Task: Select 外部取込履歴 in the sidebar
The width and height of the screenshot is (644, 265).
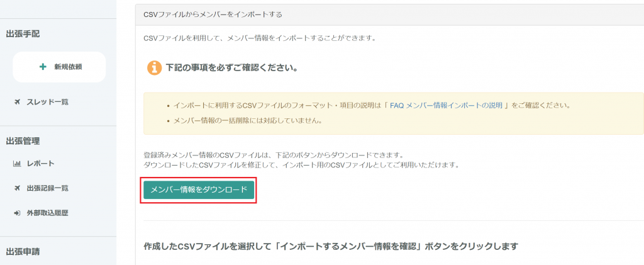Action: [x=47, y=213]
